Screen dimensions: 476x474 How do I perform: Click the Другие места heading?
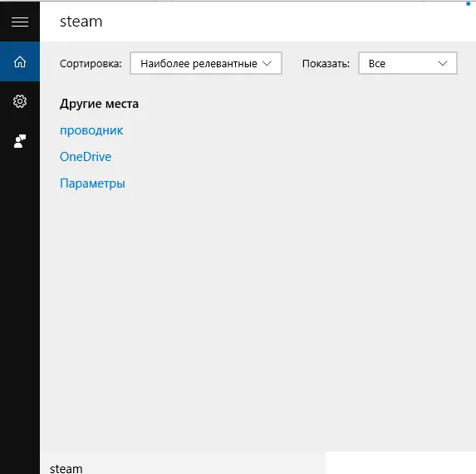click(x=99, y=104)
